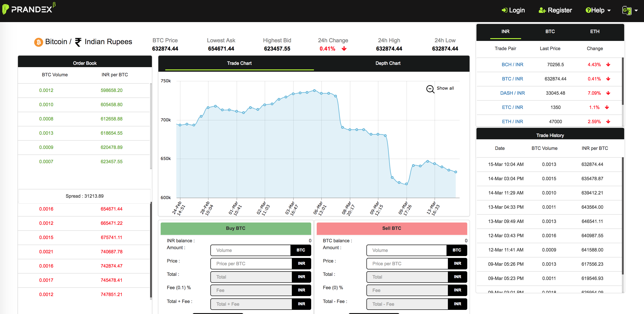Click the red 24h Change down arrow

[344, 49]
